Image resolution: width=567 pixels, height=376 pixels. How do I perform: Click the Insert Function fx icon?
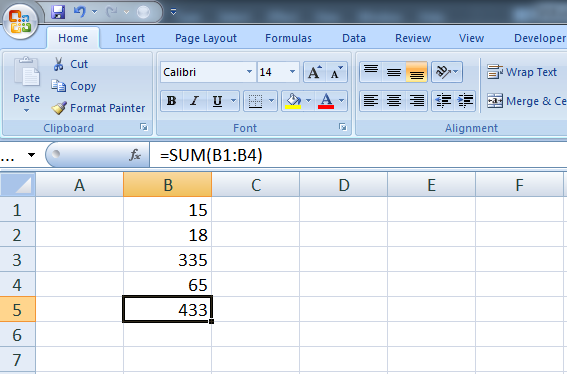[x=135, y=155]
